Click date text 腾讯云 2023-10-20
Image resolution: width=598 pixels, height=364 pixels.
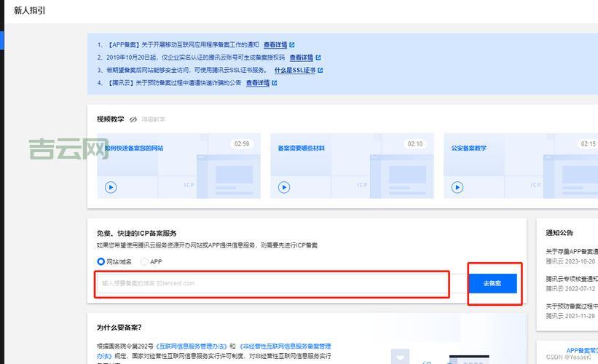[x=570, y=261]
